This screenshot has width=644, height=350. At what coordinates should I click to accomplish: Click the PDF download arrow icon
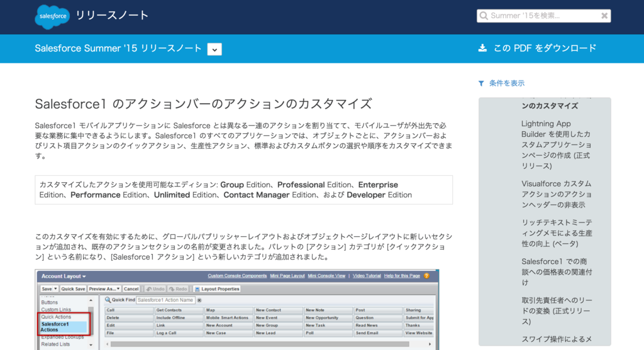point(482,48)
